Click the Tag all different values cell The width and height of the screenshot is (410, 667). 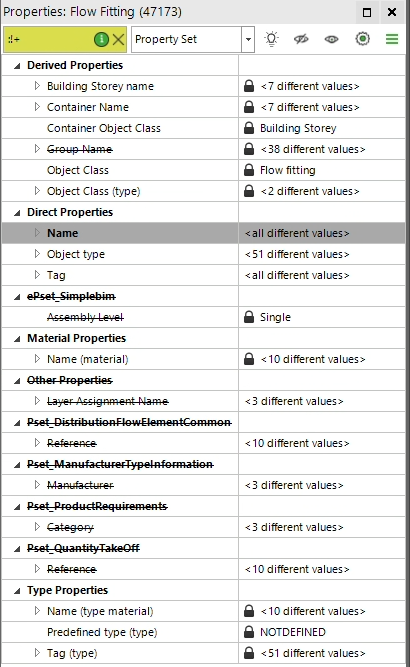click(322, 275)
